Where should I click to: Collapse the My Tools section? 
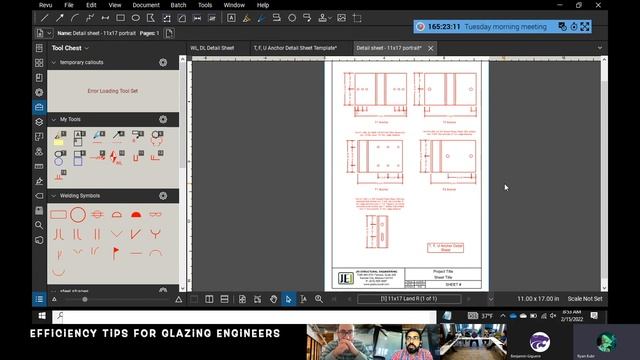point(53,120)
